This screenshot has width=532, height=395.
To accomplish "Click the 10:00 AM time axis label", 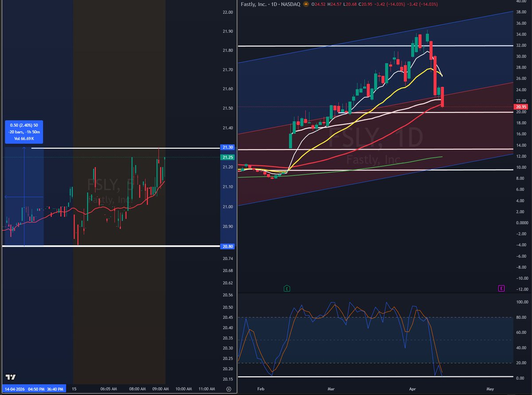I will (x=184, y=389).
